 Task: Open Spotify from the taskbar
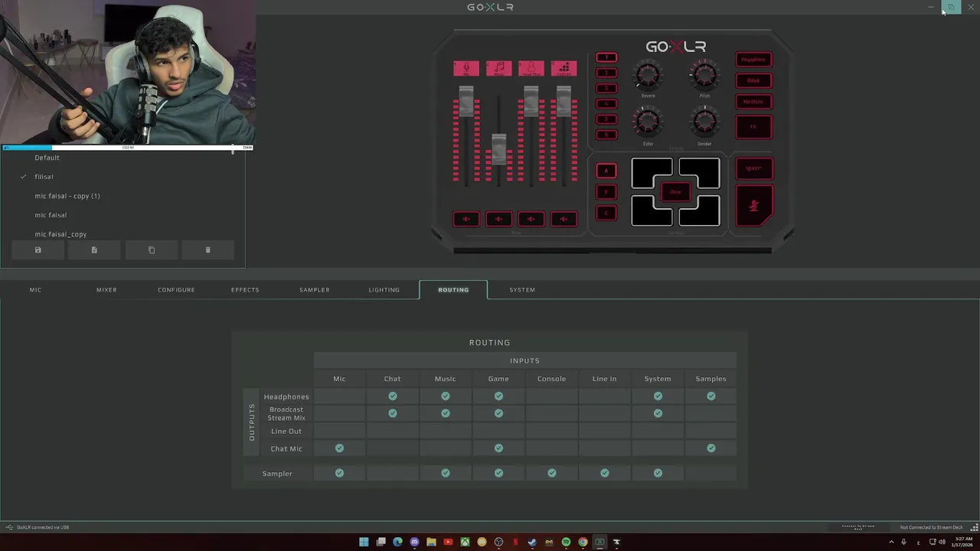tap(566, 542)
